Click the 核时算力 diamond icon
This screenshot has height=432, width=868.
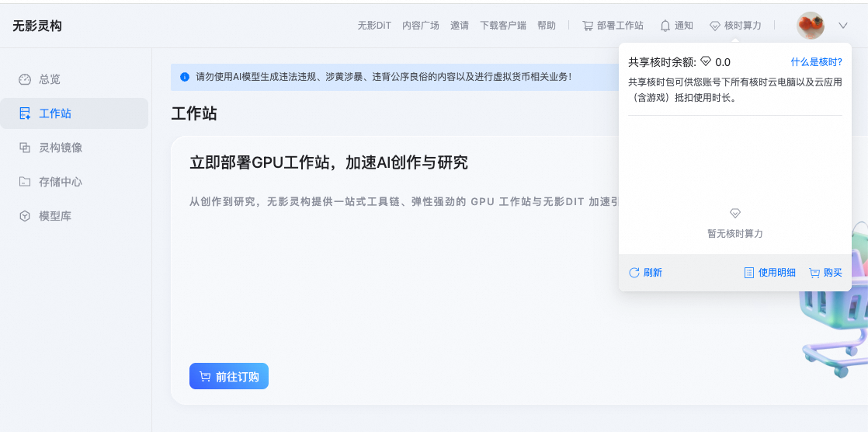tap(715, 26)
